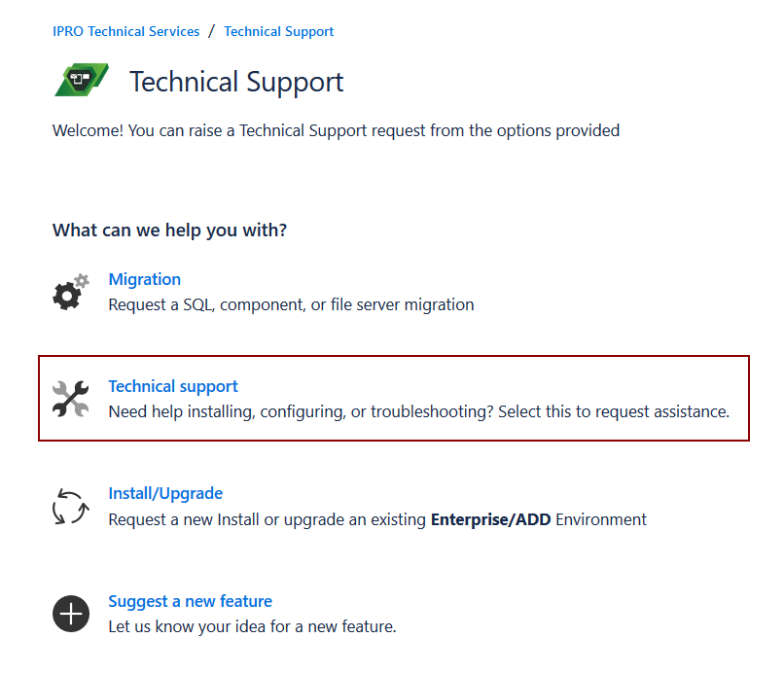Screen dimensions: 784x674
Task: Click the green Technical Support portal logo
Action: point(81,78)
